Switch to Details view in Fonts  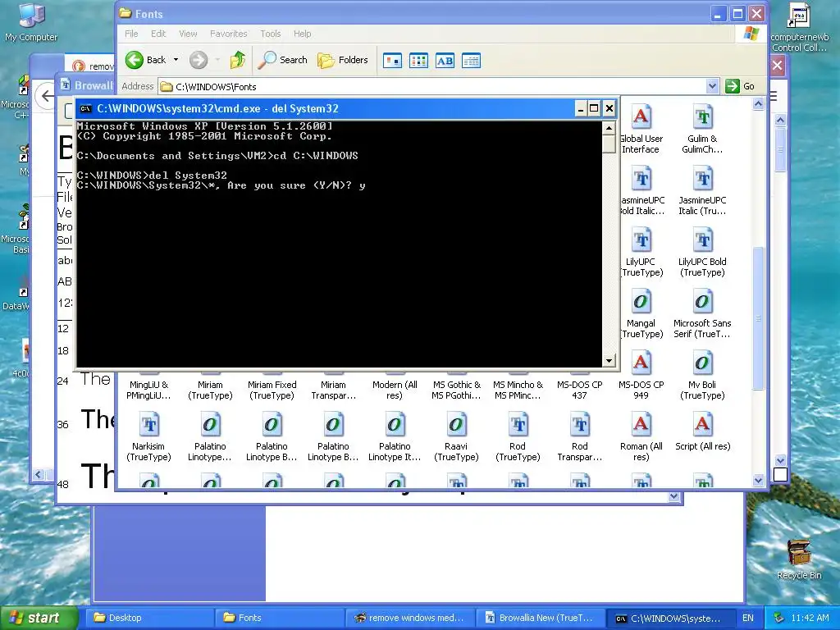coord(471,61)
